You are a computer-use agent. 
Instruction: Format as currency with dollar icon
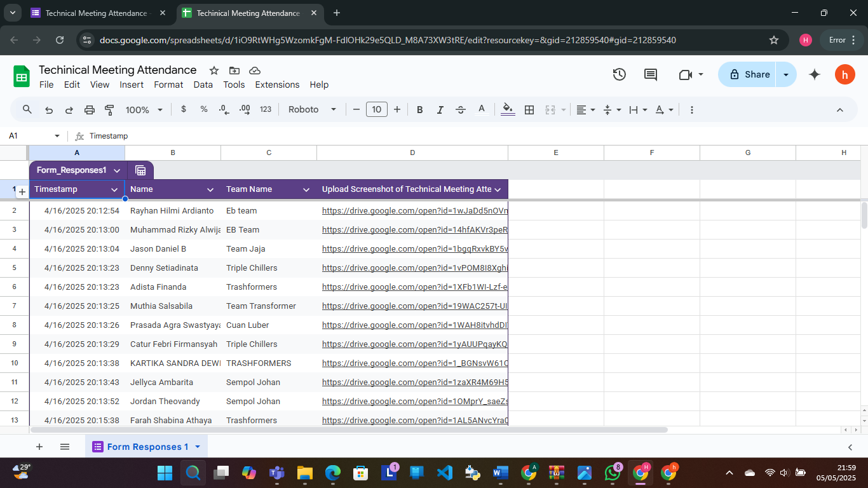point(184,109)
